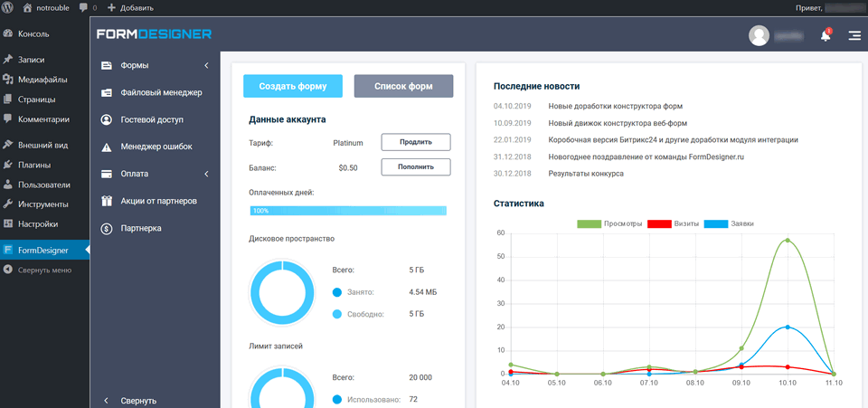Image resolution: width=868 pixels, height=408 pixels.
Task: Open the notifications bell icon
Action: click(825, 36)
